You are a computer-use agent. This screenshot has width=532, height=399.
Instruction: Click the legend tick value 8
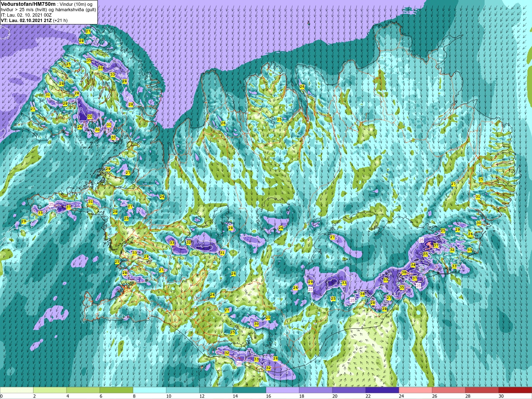[134, 397]
